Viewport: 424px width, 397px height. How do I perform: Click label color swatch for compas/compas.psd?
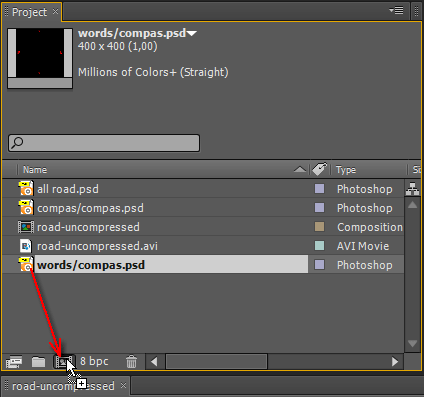[319, 208]
